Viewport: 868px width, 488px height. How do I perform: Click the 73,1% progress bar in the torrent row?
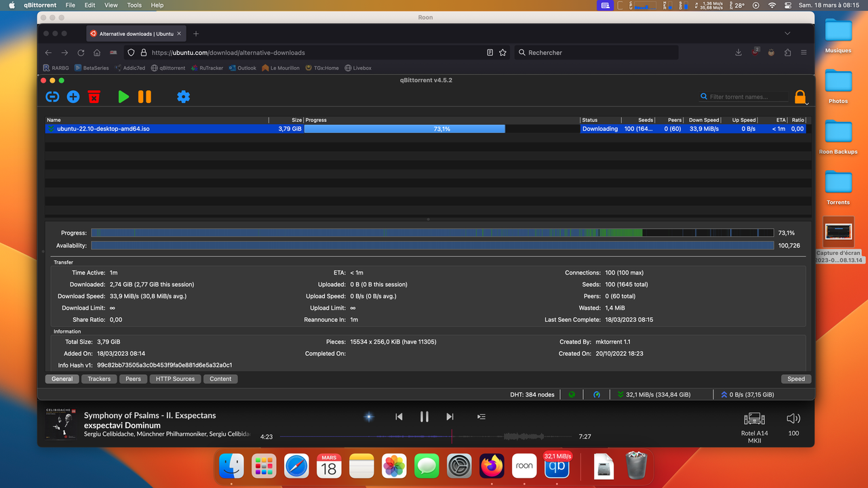441,129
